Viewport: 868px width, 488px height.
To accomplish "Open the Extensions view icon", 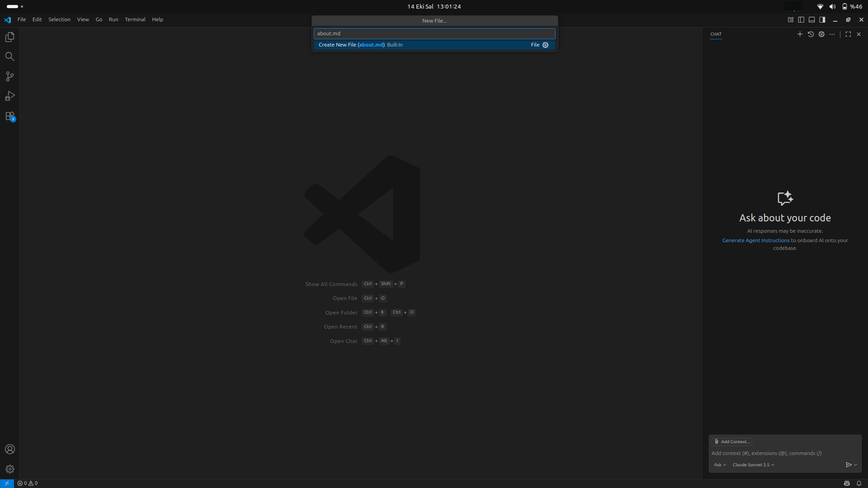I will tap(9, 116).
